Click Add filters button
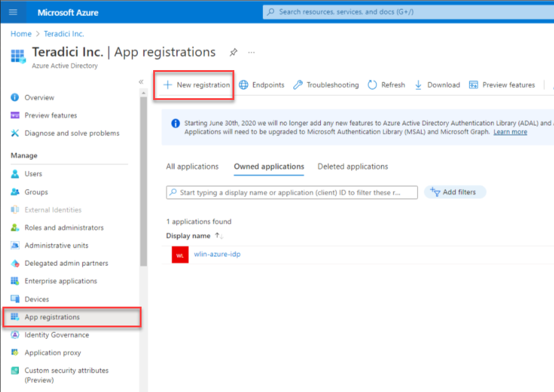The image size is (554, 392). tap(455, 192)
